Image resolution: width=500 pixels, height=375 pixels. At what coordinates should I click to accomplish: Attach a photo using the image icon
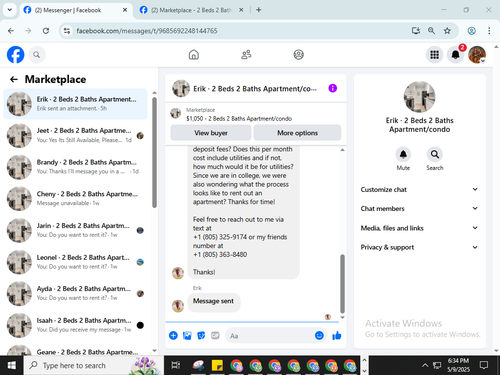click(x=187, y=335)
